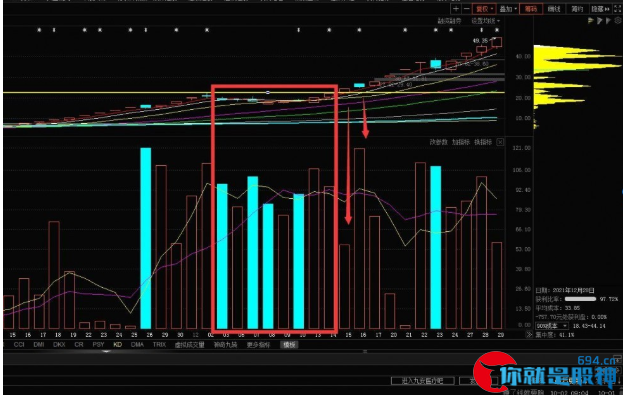Image resolution: width=623 pixels, height=395 pixels.
Task: Select the CCI indicator tab
Action: click(x=19, y=345)
